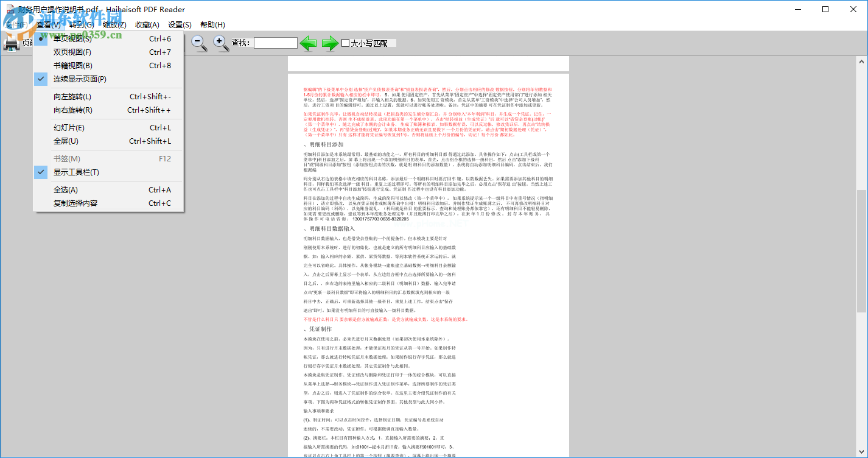Select 向右旋转(R) menu entry

(x=108, y=110)
